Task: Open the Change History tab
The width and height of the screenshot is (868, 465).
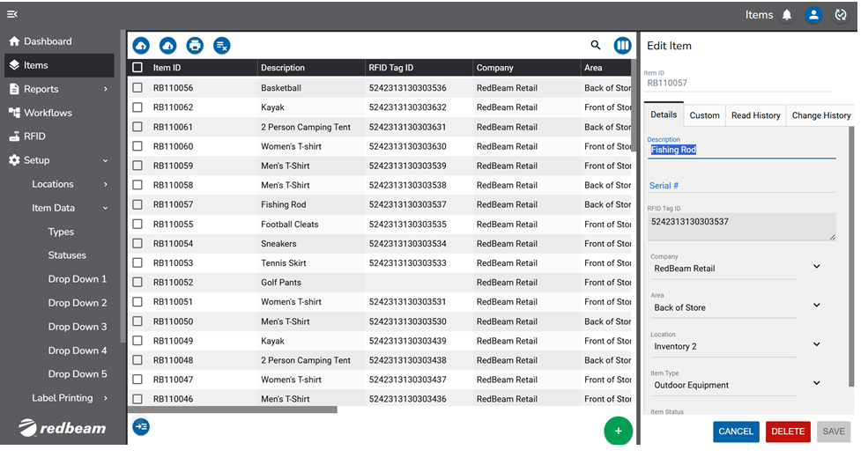Action: 820,115
